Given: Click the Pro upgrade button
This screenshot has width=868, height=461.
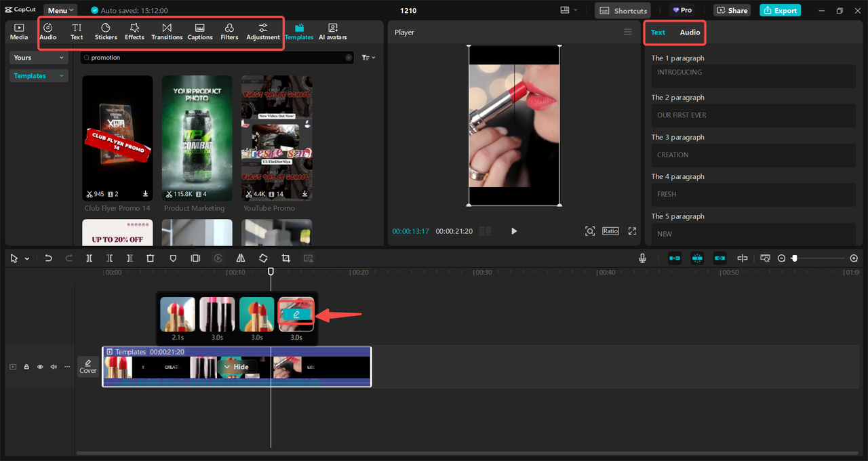Looking at the screenshot, I should point(682,10).
